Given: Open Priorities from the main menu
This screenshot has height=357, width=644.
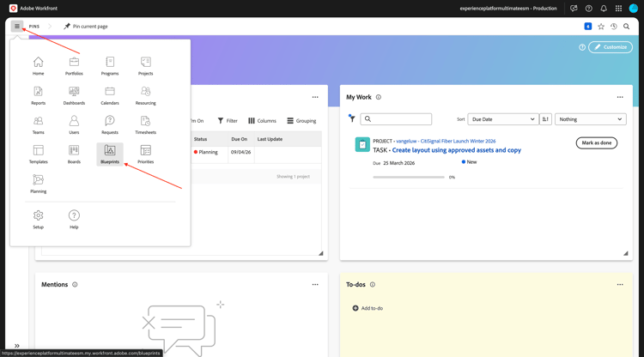Looking at the screenshot, I should coord(145,154).
